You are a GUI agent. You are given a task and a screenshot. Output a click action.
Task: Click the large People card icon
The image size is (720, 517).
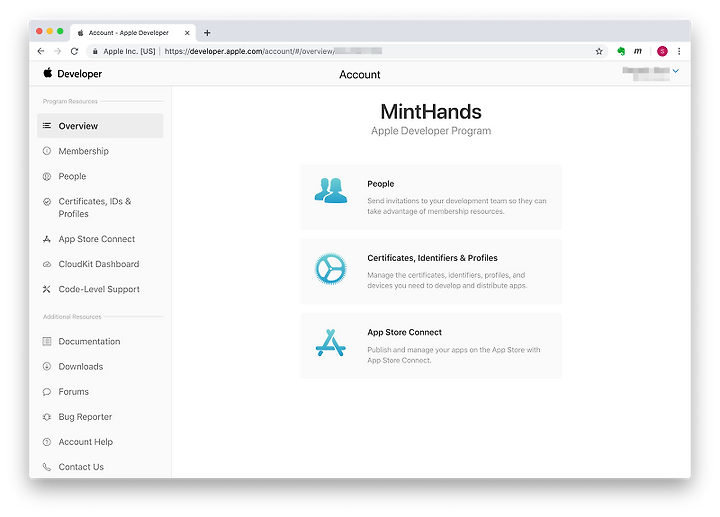point(331,191)
